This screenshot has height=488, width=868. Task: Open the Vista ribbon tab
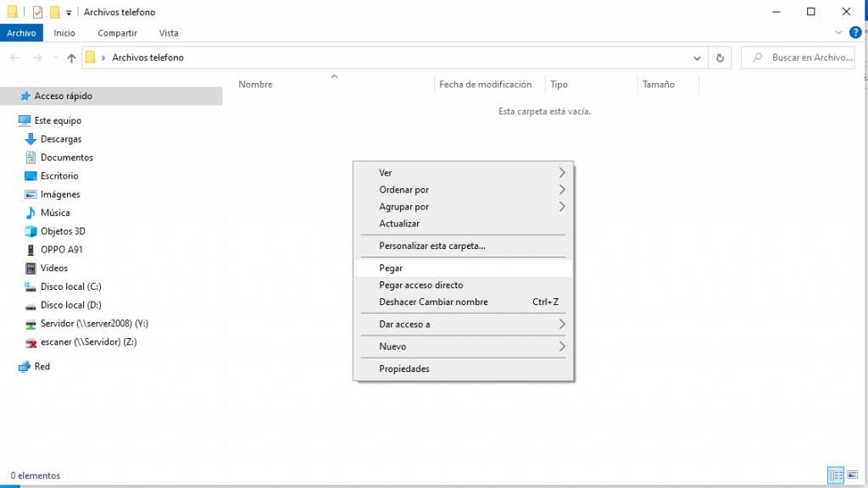pos(169,33)
